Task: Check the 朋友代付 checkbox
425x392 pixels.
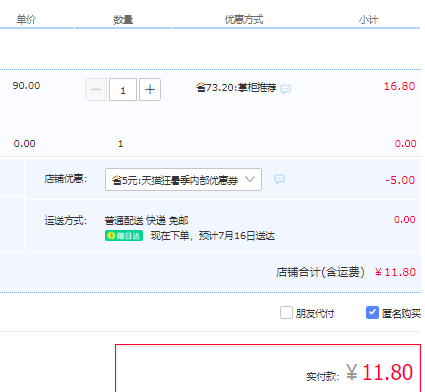Action: tap(286, 313)
